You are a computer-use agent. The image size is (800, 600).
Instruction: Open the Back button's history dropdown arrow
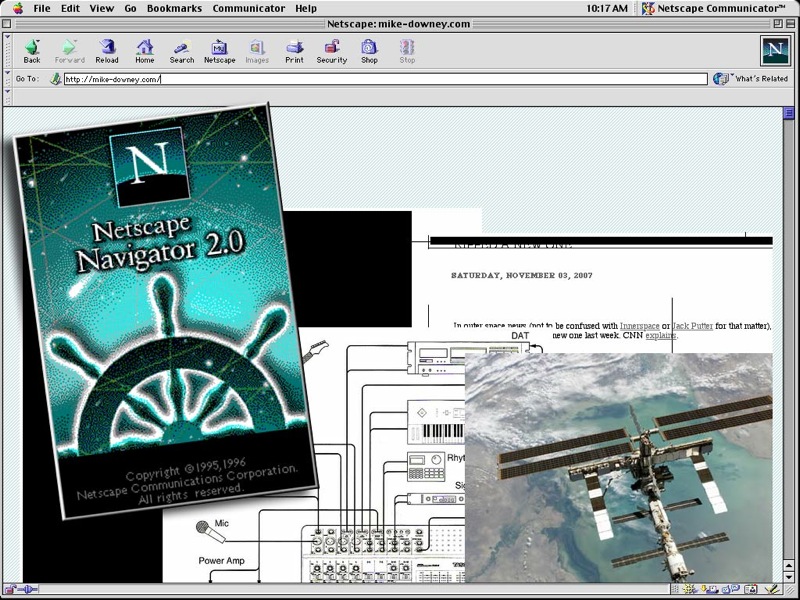click(x=39, y=41)
